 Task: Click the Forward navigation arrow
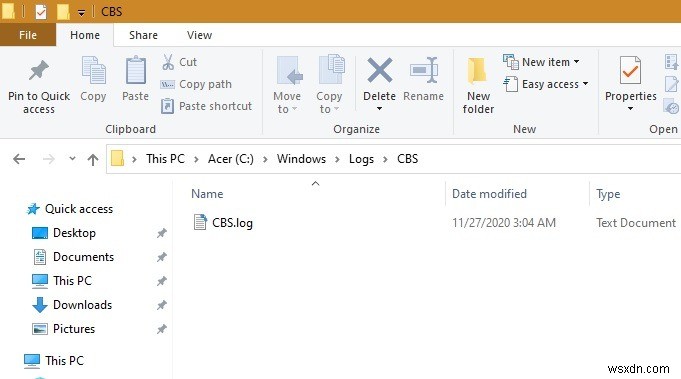pyautogui.click(x=49, y=159)
